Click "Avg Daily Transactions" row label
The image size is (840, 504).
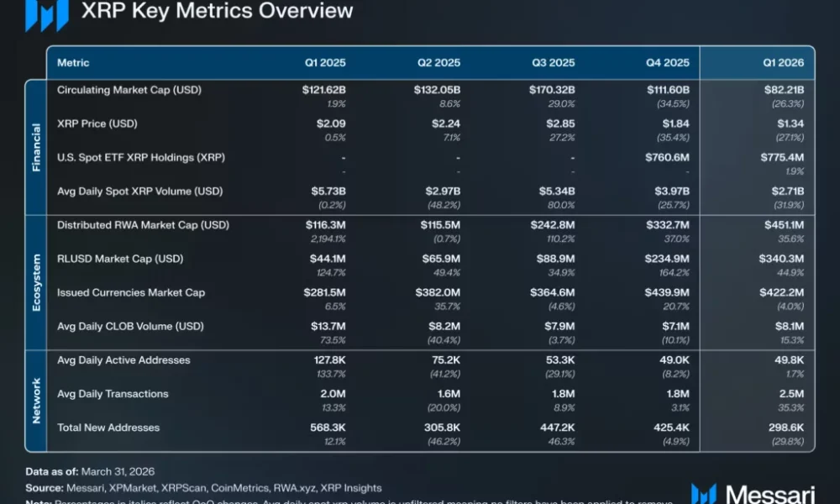pos(113,394)
